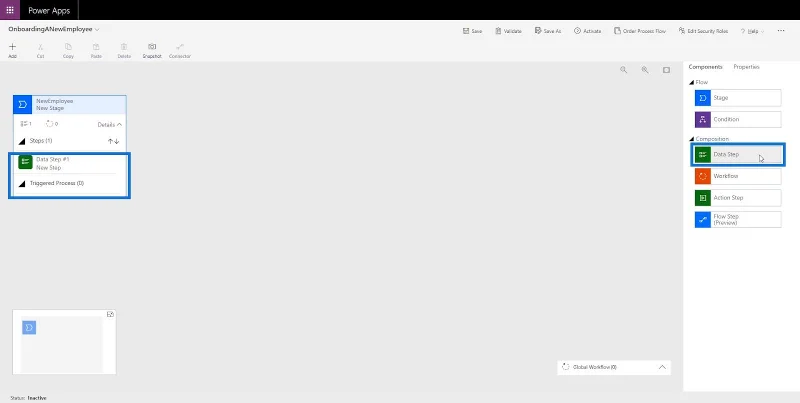Click the blue stage icon on NewEmployee
Image resolution: width=800 pixels, height=403 pixels.
pyautogui.click(x=22, y=105)
